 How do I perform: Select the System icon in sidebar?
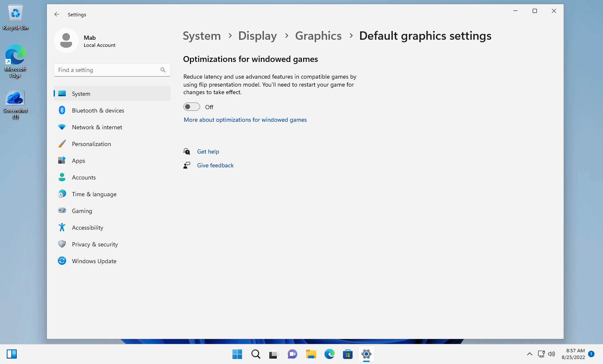62,93
